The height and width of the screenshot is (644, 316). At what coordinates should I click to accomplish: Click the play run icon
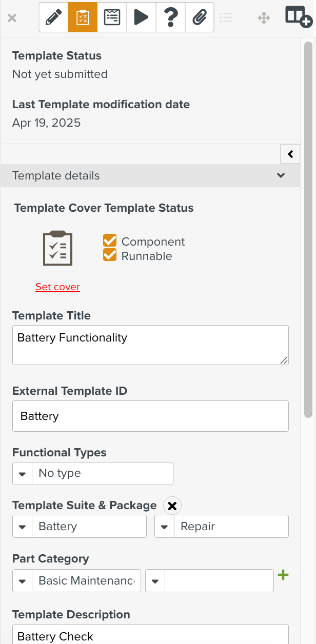pyautogui.click(x=141, y=17)
